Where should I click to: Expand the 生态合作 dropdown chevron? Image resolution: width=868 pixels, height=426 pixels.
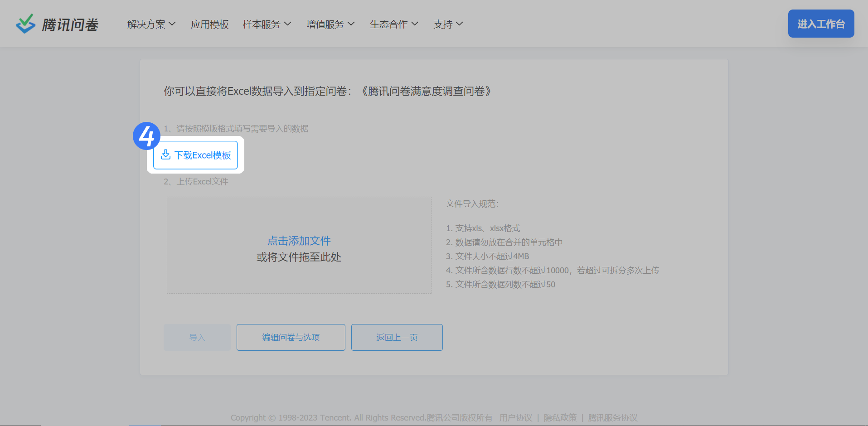click(414, 24)
